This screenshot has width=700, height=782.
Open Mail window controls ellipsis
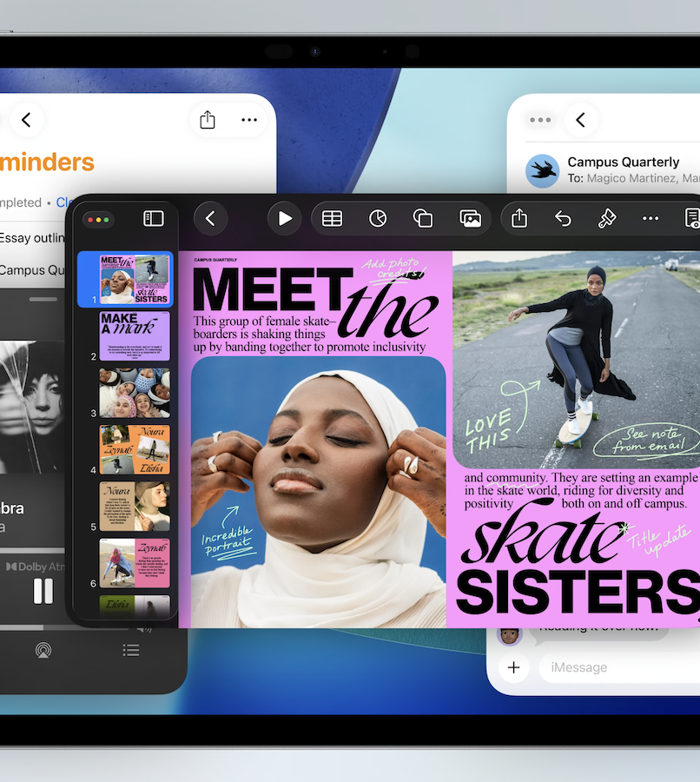[x=540, y=120]
